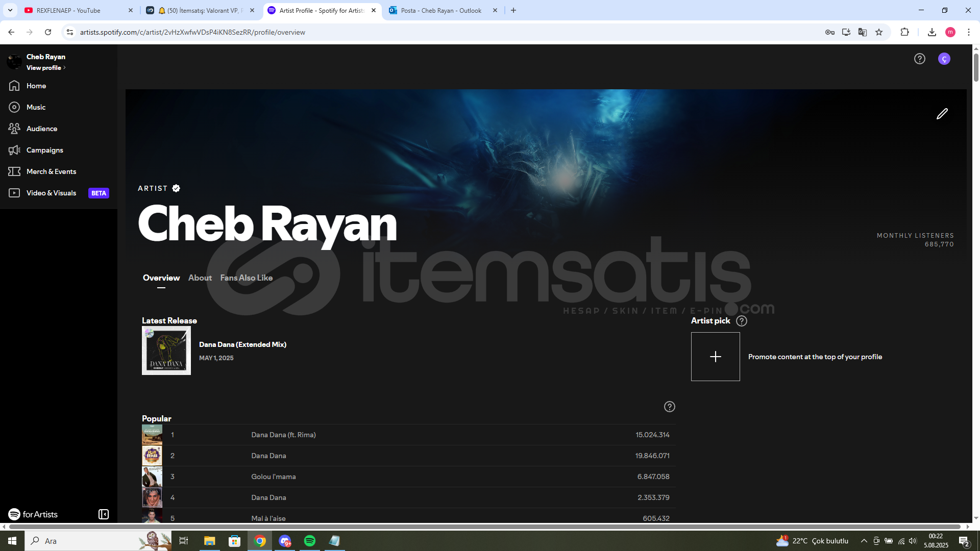Click the Spotify for Artists logo
The width and height of the screenshot is (980, 551).
pos(33,514)
